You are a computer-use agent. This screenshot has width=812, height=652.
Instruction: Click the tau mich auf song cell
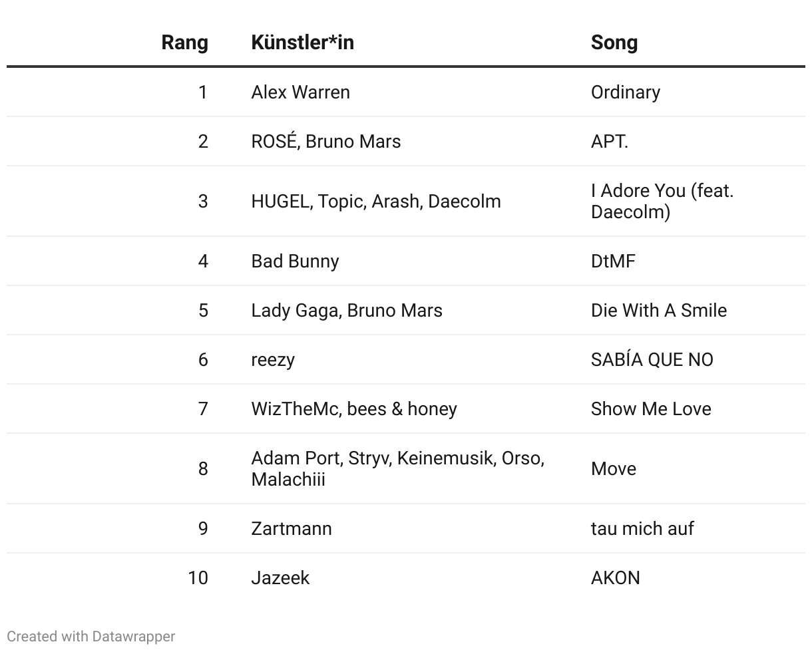point(642,528)
